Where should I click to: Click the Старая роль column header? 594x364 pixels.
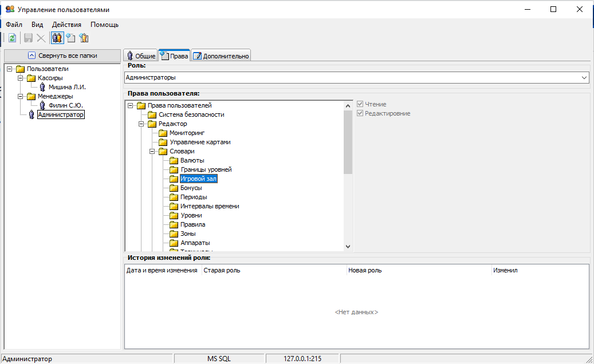coord(274,270)
